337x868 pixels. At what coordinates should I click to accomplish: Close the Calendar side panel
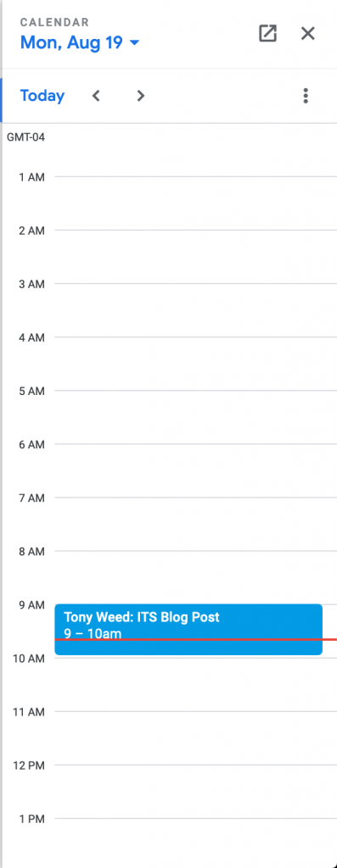click(x=307, y=33)
